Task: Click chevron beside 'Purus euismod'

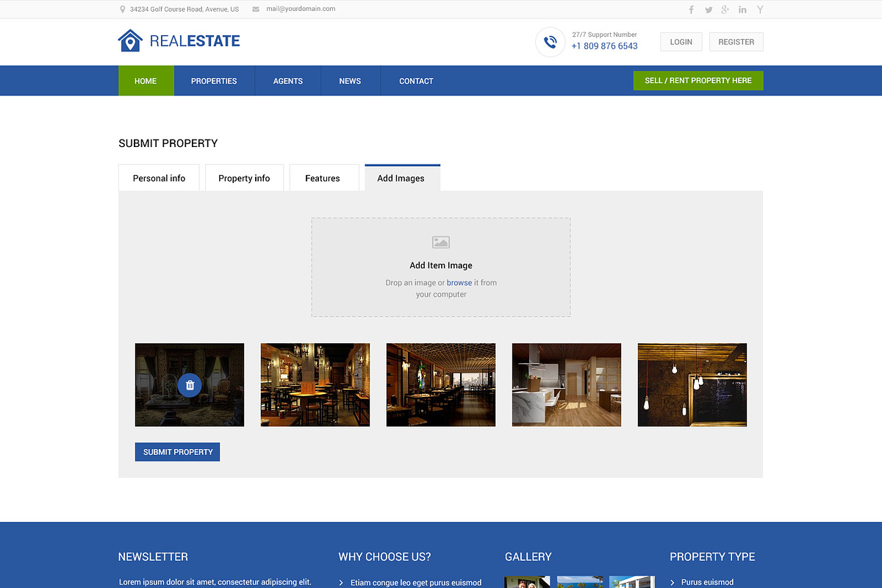Action: point(673,583)
